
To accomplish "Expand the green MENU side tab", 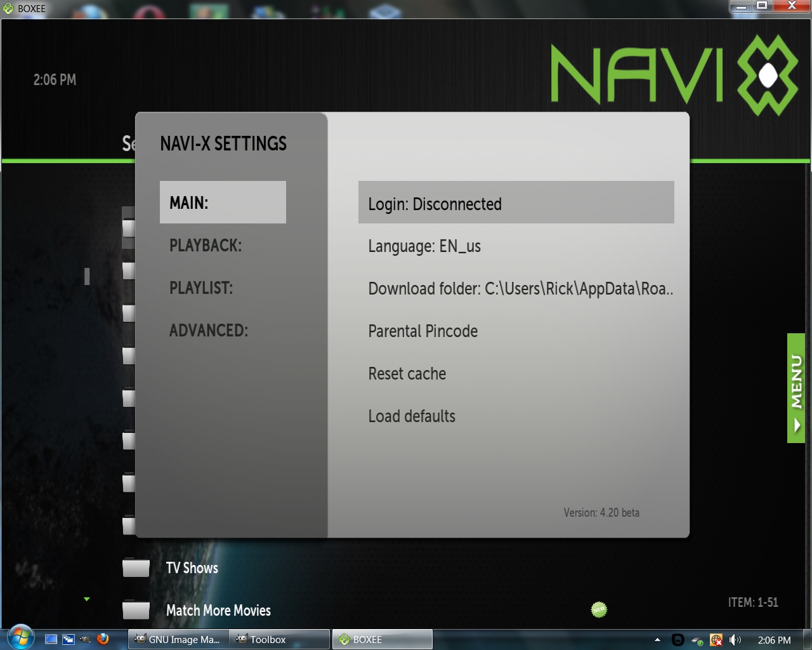I will 796,388.
